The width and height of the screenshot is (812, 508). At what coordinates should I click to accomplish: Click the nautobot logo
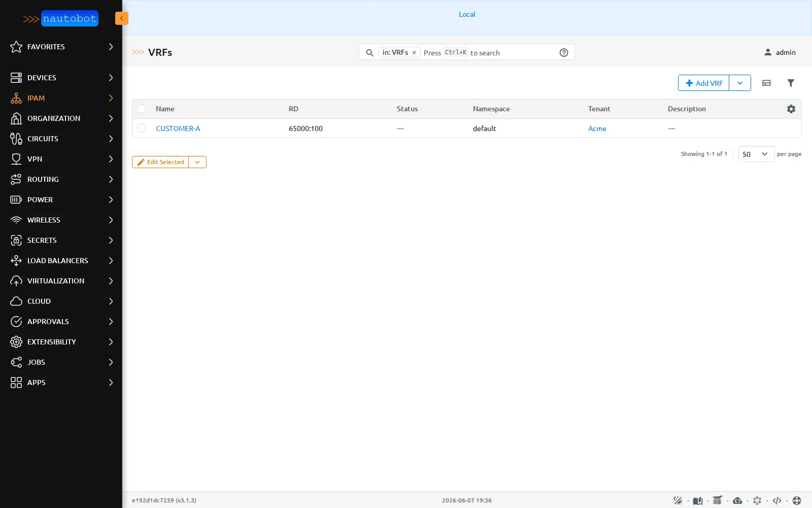click(x=61, y=19)
